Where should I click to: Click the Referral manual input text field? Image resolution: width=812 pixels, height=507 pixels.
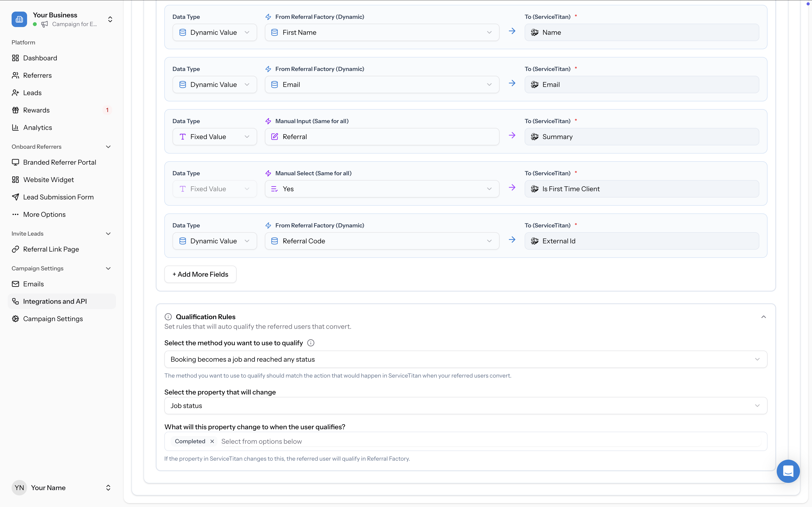(382, 137)
